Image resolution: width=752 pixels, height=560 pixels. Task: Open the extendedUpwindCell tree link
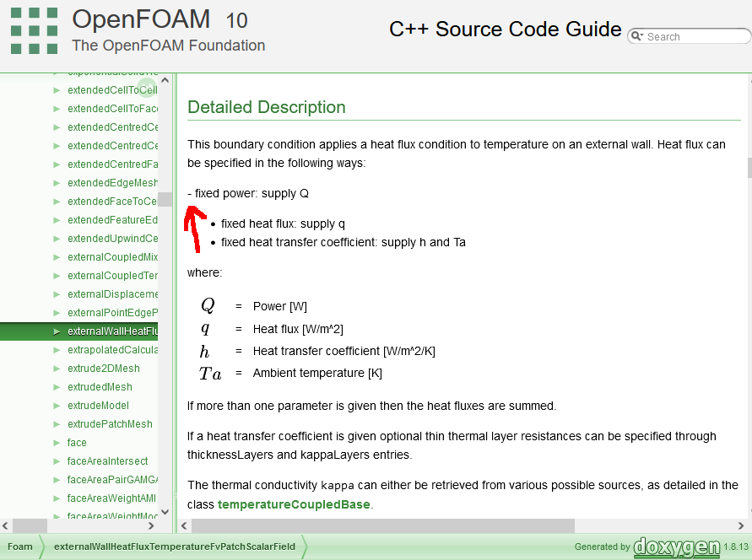coord(112,239)
